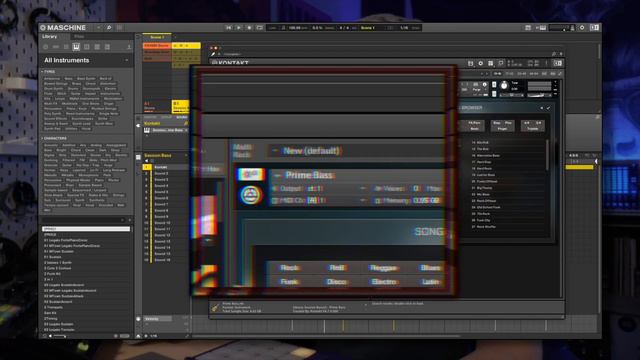Select Old School Funk in the song list
The width and height of the screenshot is (640, 360).
pos(488,207)
